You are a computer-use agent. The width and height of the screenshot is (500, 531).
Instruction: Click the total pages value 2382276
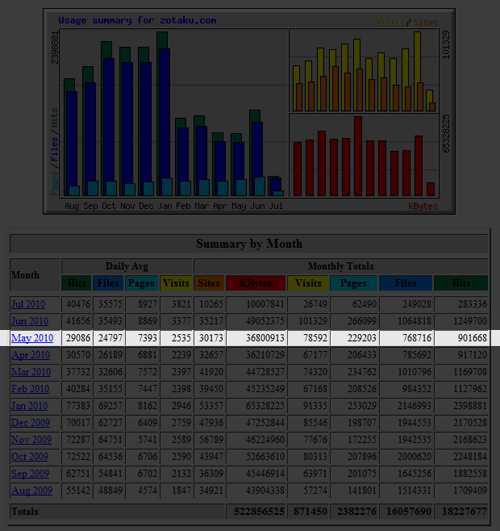click(356, 511)
